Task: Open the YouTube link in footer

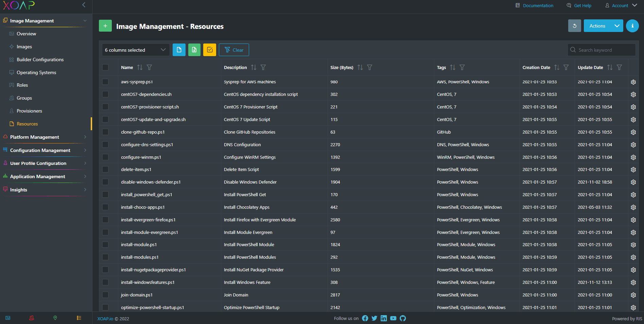Action: click(393, 318)
